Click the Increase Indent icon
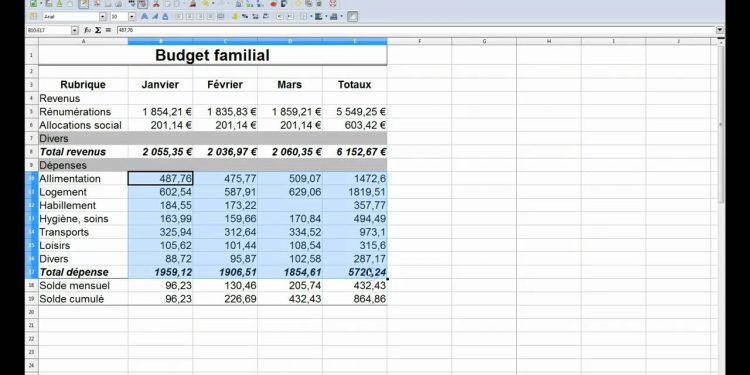Screen dimensions: 750x375 (x=290, y=16)
